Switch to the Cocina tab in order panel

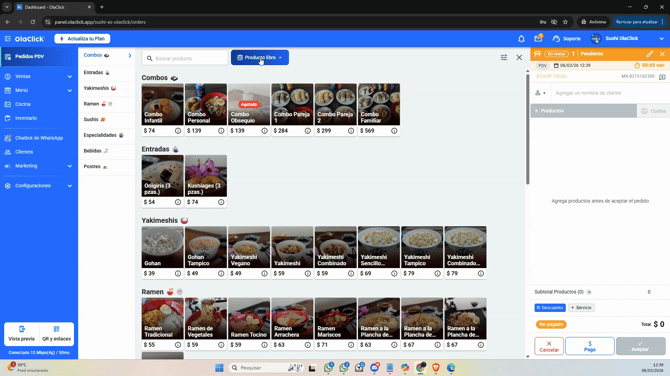653,111
